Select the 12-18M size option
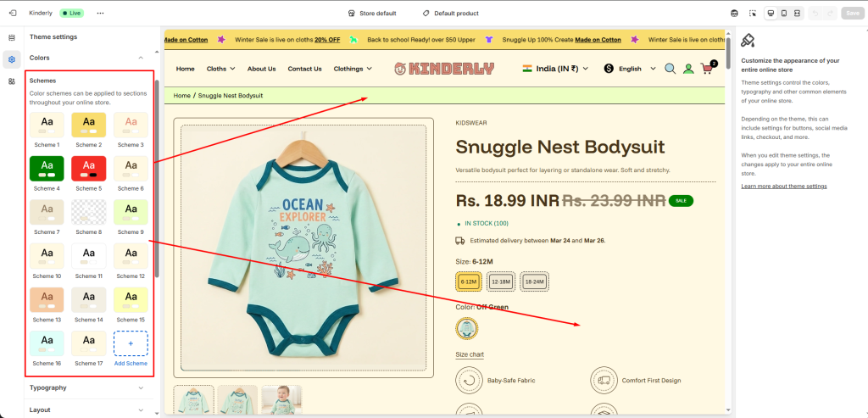This screenshot has height=418, width=868. tap(500, 282)
